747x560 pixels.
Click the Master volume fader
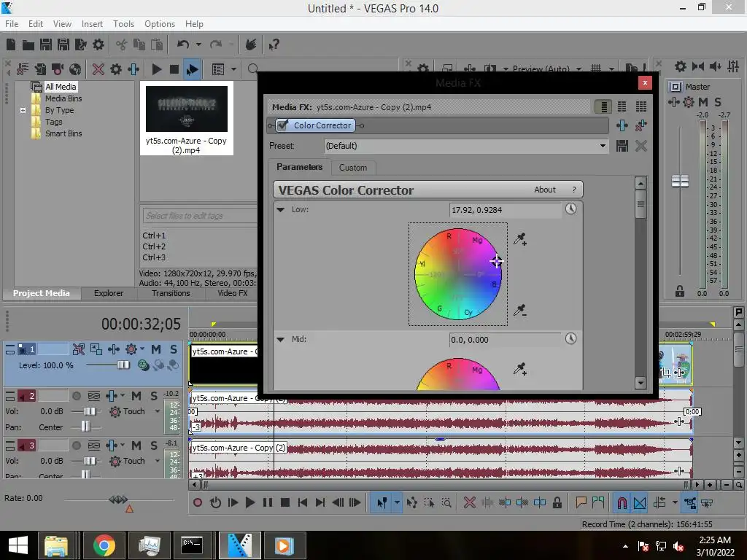click(x=680, y=182)
